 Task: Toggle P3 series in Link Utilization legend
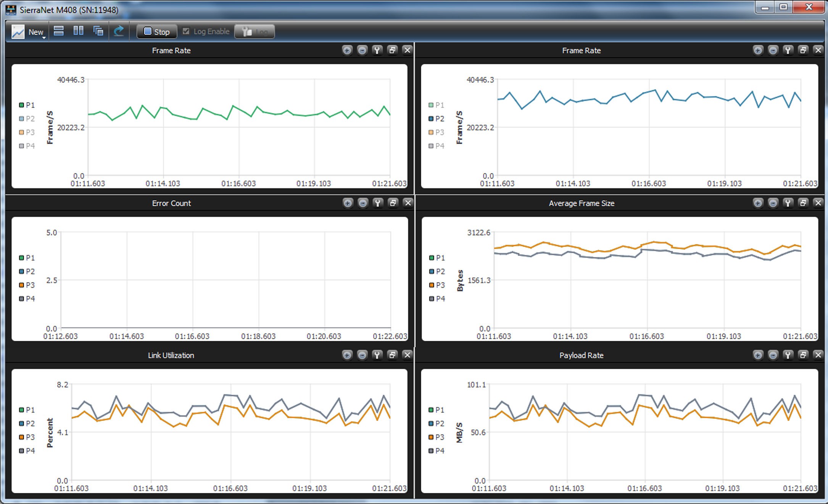pyautogui.click(x=27, y=437)
